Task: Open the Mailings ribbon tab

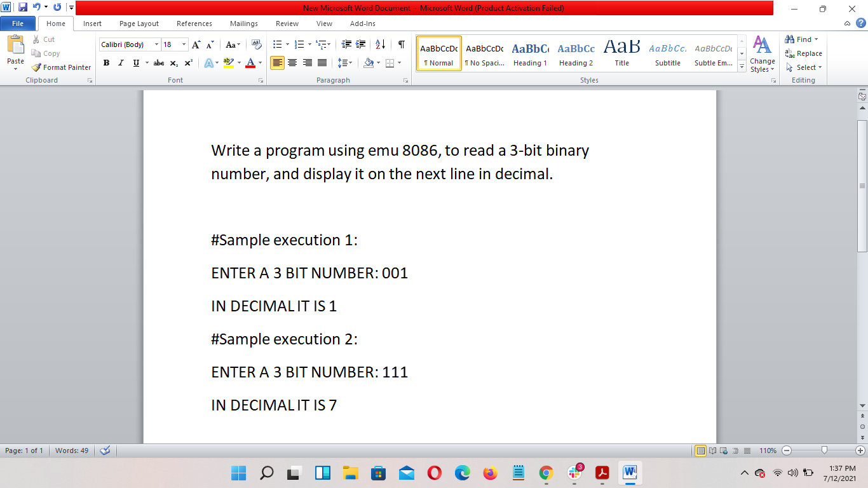Action: (x=243, y=24)
